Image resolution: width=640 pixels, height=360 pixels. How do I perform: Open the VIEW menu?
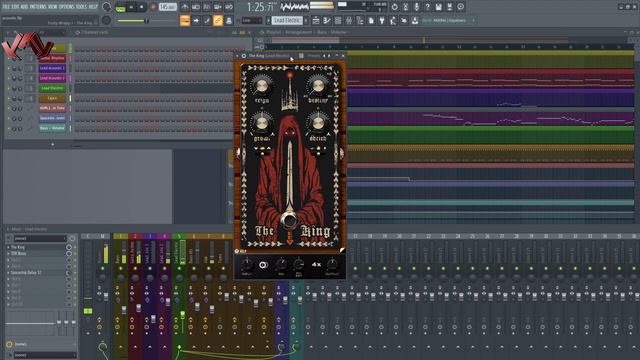[x=53, y=7]
